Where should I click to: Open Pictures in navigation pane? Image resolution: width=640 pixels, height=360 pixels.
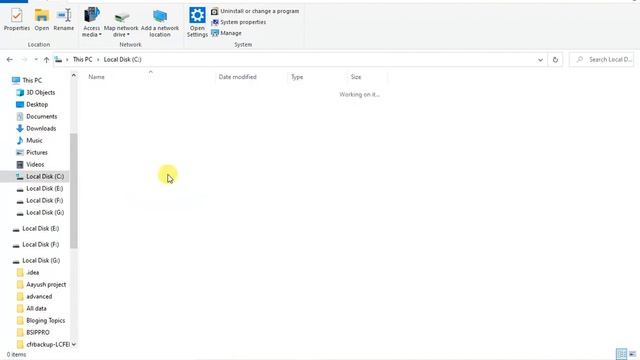(37, 153)
